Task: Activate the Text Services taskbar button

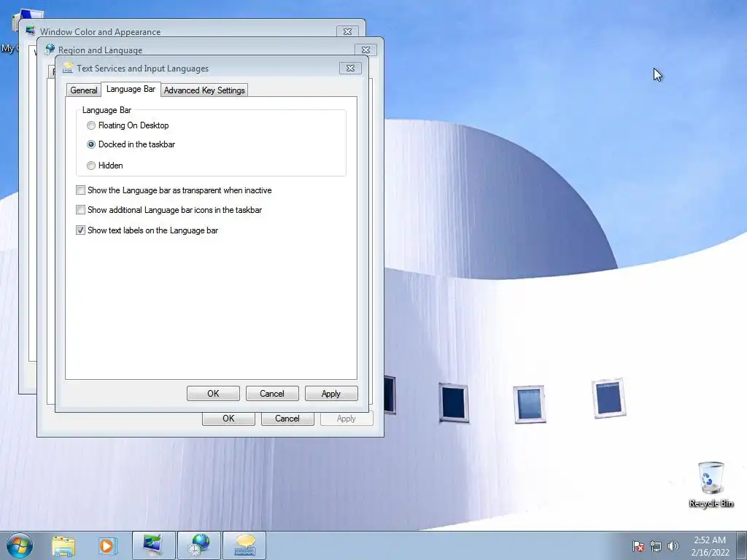Action: (x=244, y=545)
